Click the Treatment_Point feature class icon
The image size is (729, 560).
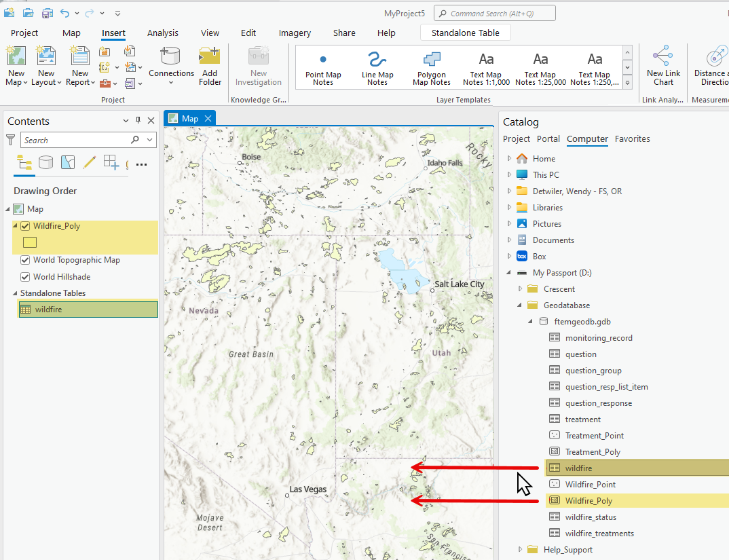click(x=554, y=435)
